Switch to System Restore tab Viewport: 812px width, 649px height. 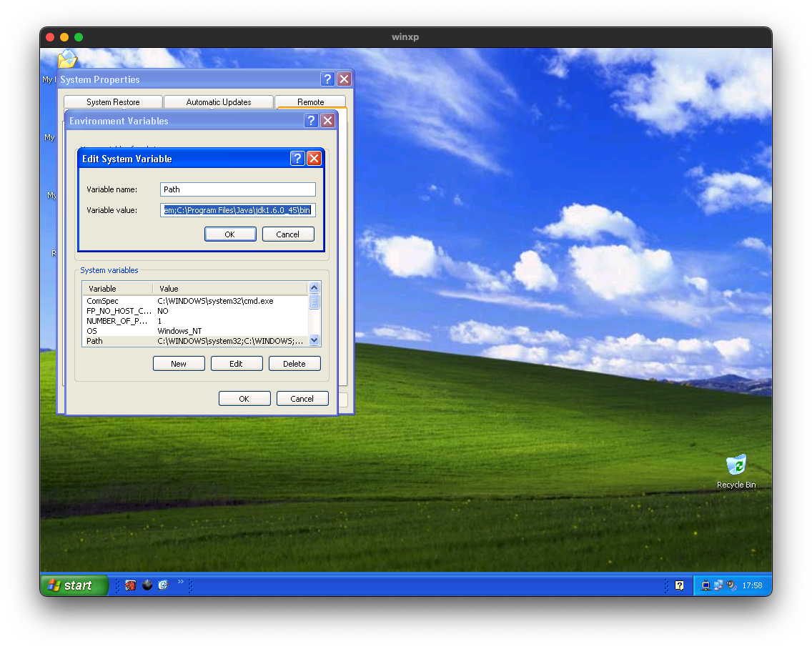pos(113,102)
